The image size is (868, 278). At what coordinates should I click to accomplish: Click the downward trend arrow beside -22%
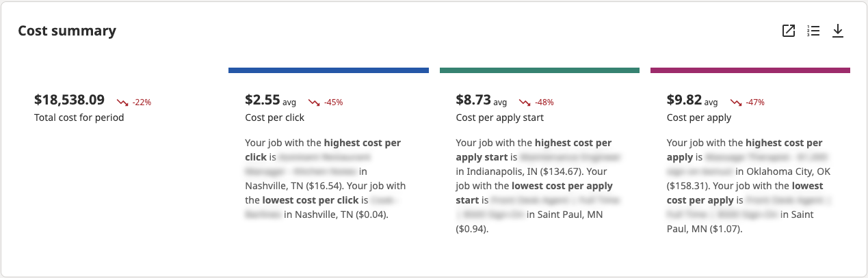click(122, 102)
